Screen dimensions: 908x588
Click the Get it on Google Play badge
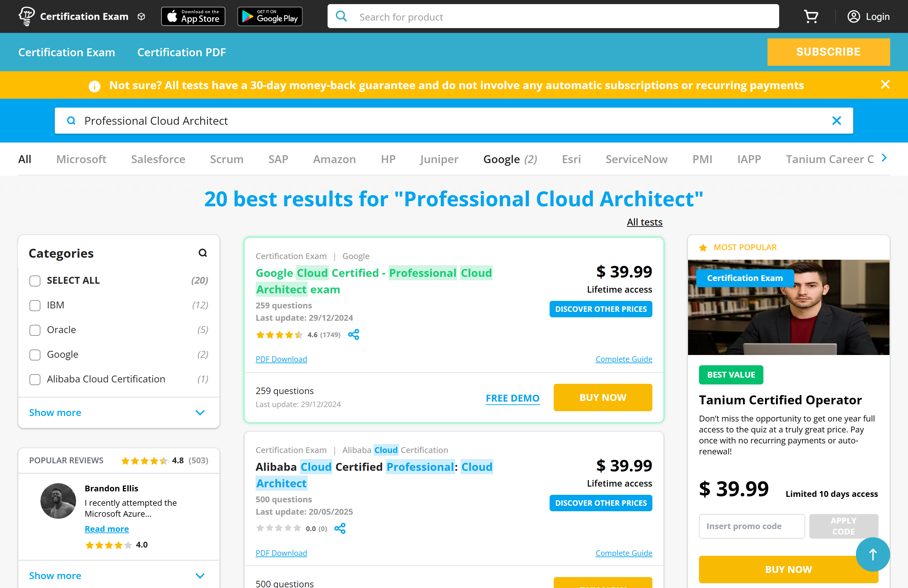[270, 17]
